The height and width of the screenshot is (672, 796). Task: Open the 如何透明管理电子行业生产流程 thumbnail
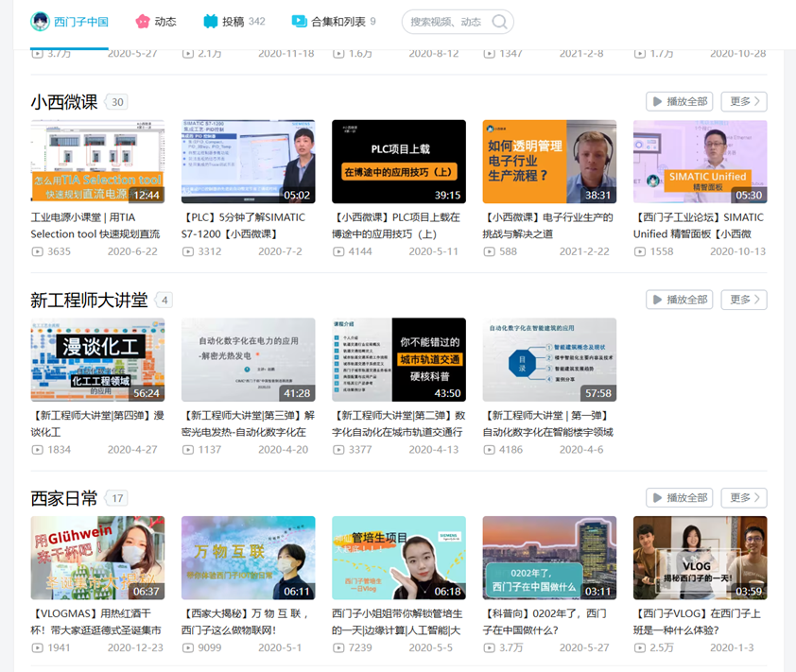tap(550, 162)
